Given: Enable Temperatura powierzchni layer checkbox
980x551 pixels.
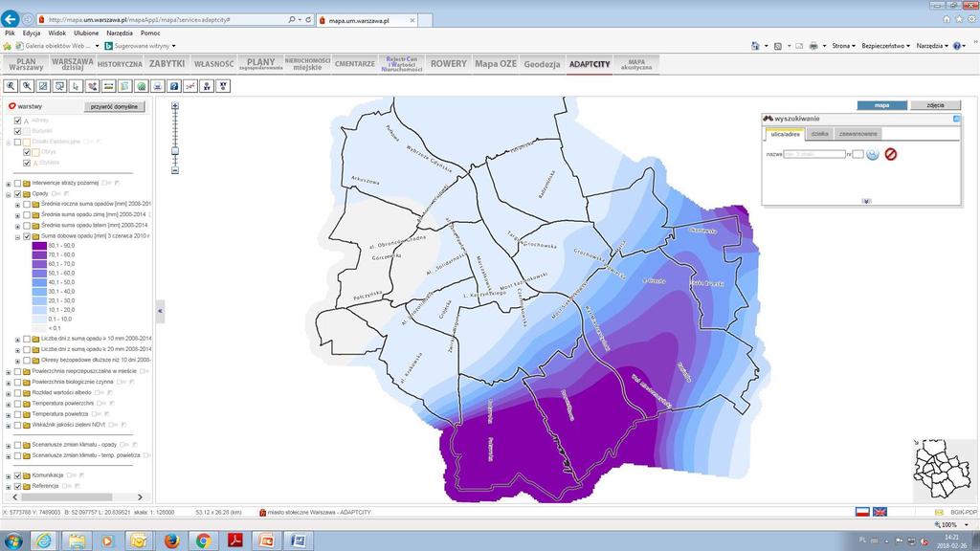Looking at the screenshot, I should pyautogui.click(x=17, y=404).
